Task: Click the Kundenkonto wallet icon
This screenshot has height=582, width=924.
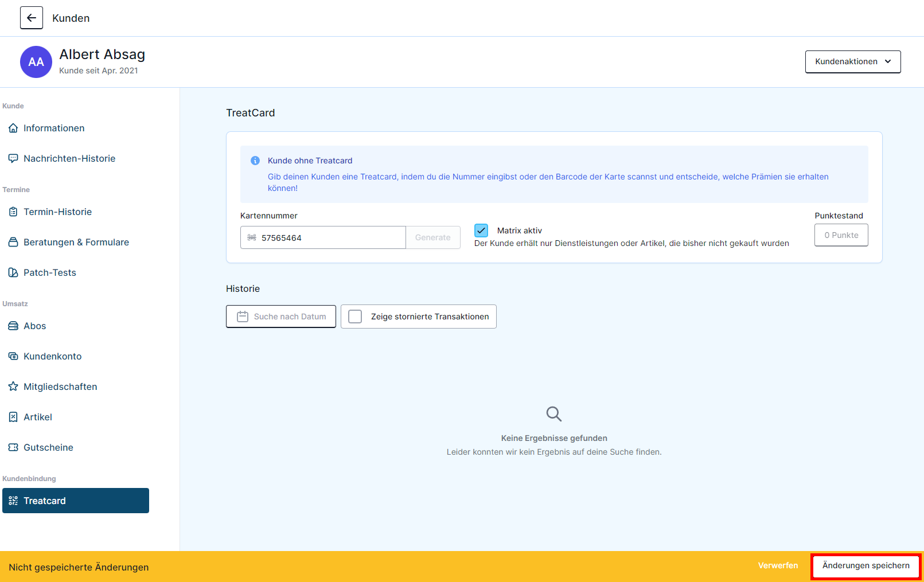Action: [13, 356]
